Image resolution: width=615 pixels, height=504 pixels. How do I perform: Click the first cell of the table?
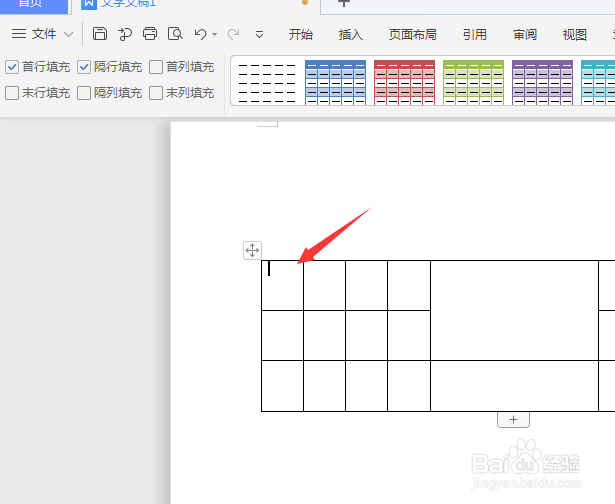pos(282,285)
